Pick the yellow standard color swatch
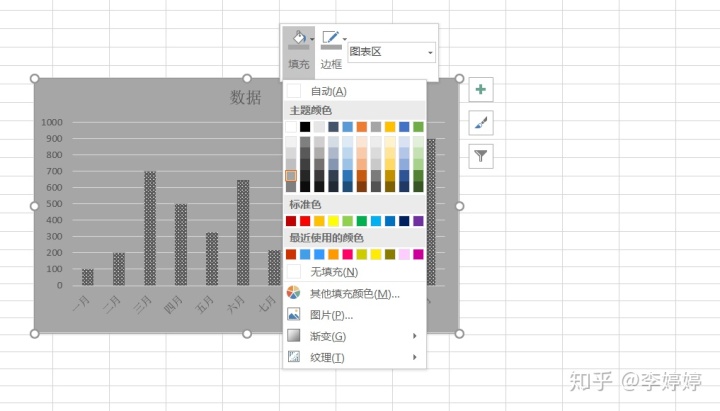 tap(333, 221)
